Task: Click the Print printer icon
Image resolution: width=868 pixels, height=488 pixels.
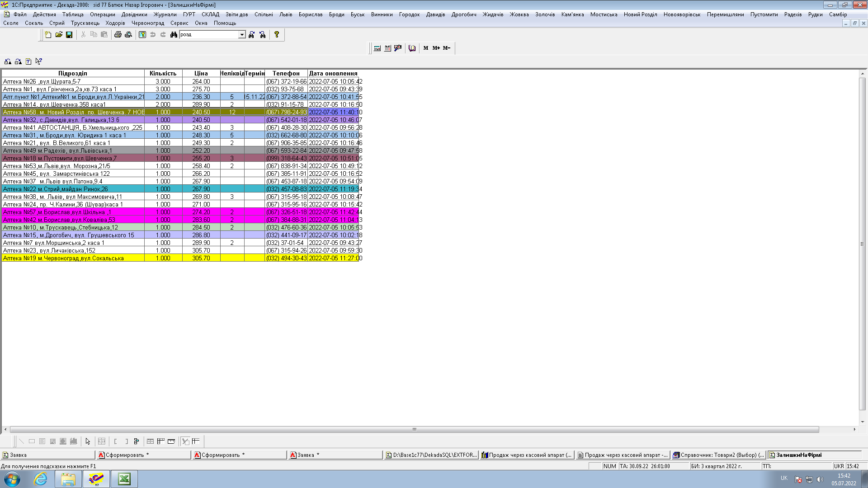Action: coord(118,35)
